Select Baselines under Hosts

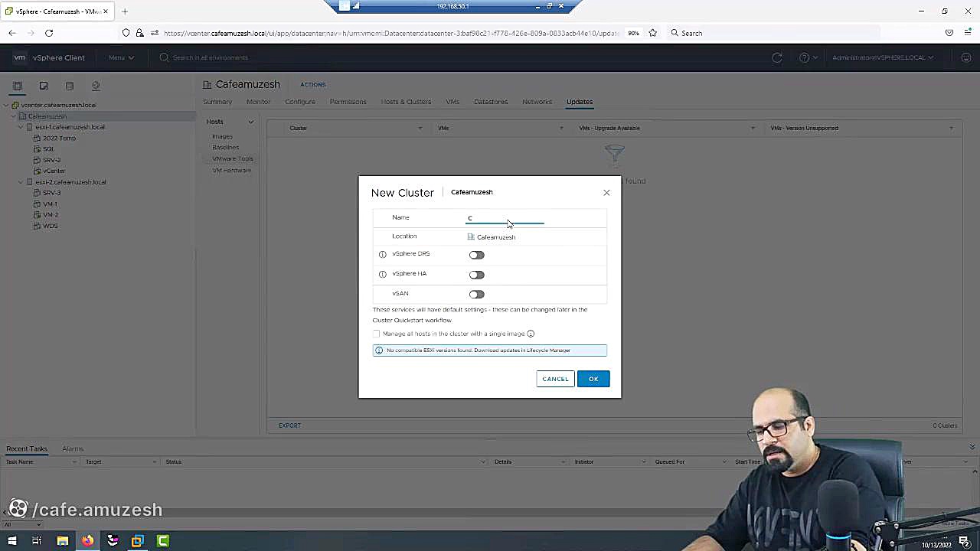coord(226,147)
